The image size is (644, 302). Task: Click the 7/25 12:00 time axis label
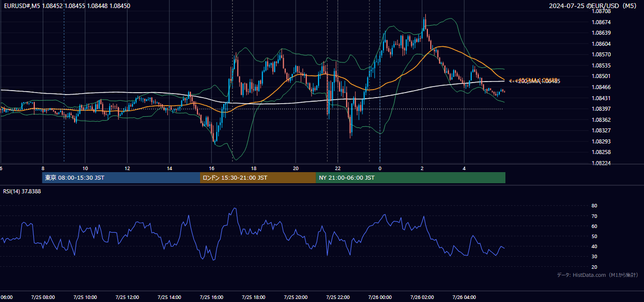point(127,297)
